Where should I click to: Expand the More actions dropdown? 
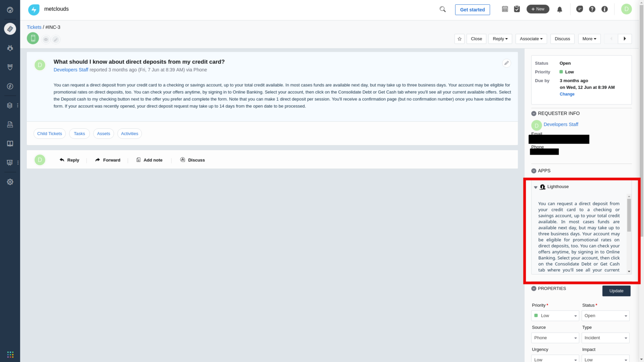pyautogui.click(x=589, y=39)
